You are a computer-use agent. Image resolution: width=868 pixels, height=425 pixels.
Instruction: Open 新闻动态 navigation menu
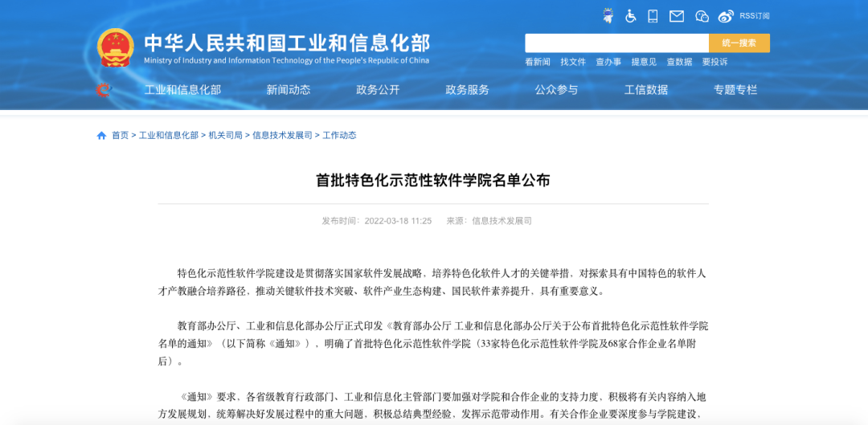point(289,90)
